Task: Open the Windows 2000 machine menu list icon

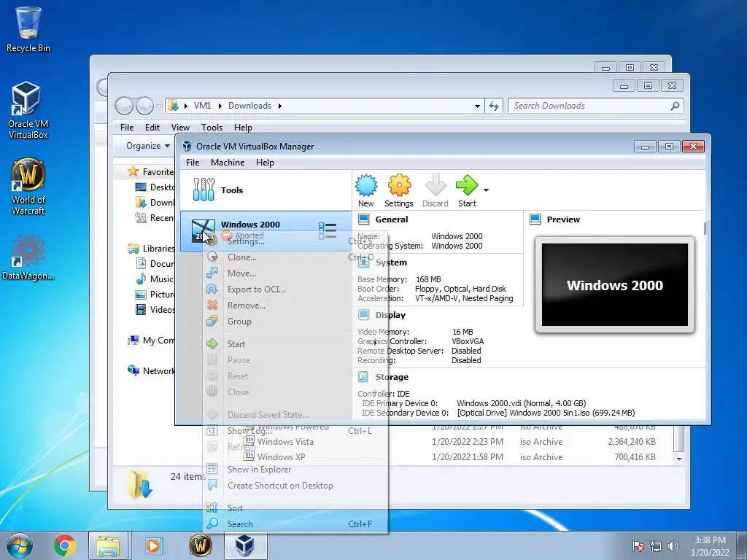Action: (328, 231)
